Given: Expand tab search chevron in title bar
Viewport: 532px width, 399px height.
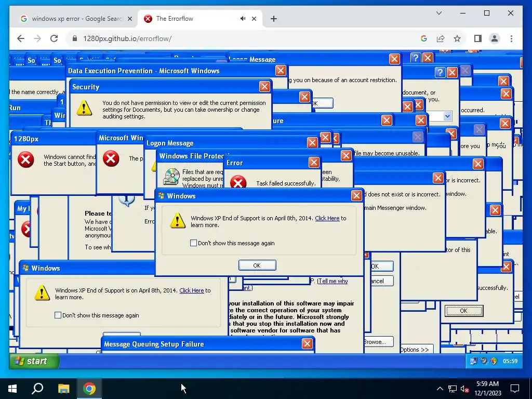Looking at the screenshot, I should pos(439,13).
